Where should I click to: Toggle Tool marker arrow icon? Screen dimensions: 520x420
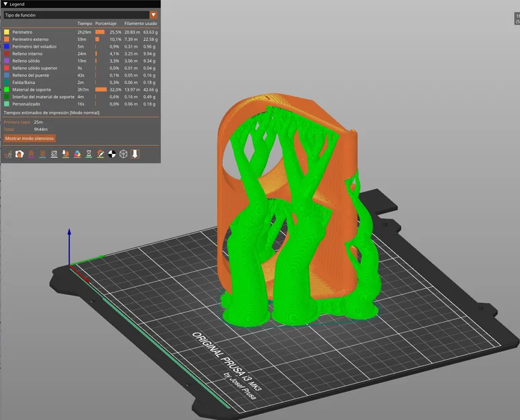[135, 154]
